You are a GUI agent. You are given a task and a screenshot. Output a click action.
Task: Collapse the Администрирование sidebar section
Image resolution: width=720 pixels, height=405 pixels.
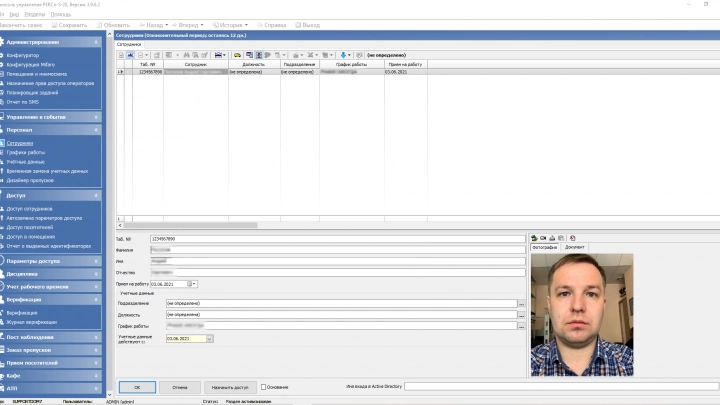tap(98, 43)
